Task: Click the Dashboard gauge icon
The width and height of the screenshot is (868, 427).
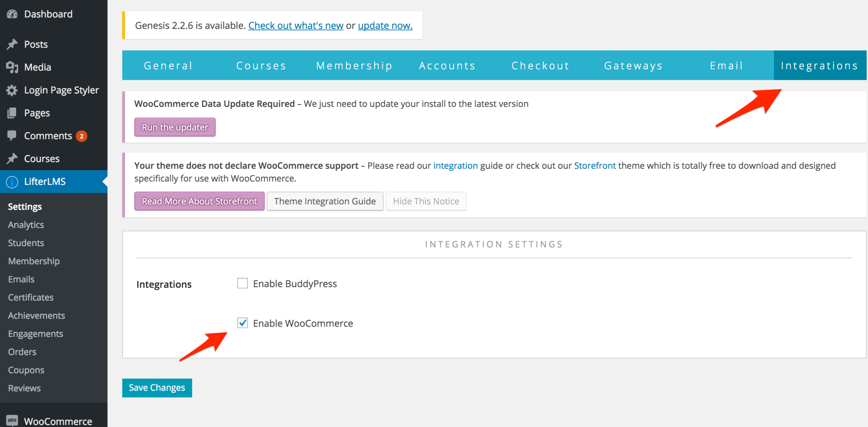Action: (x=12, y=14)
